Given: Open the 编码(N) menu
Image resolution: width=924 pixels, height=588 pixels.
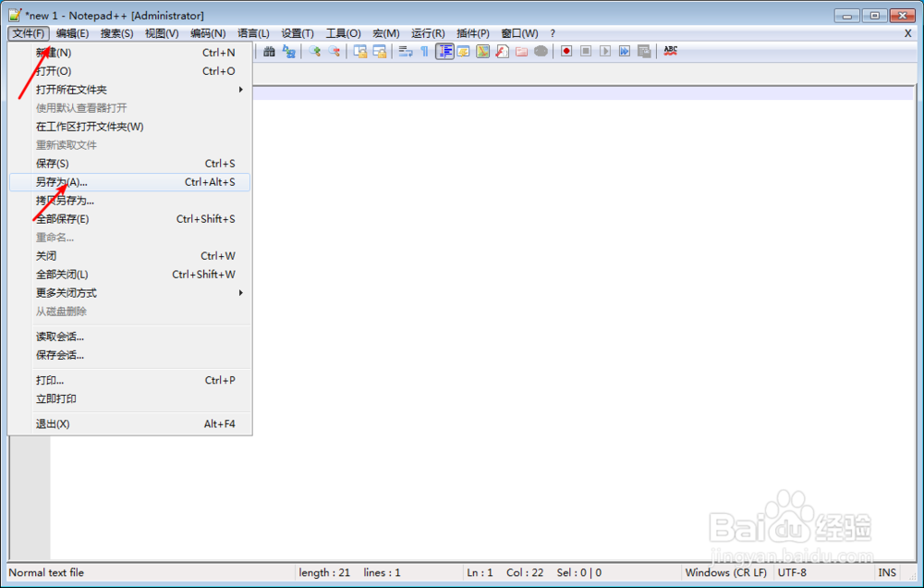Looking at the screenshot, I should (x=208, y=33).
